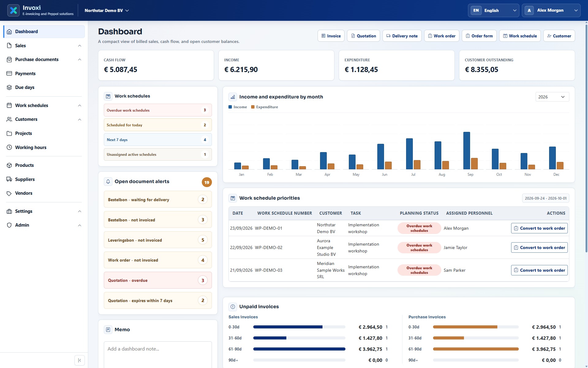Viewport: 588px width, 368px height.
Task: Click the Suppliers truck icon
Action: point(9,179)
